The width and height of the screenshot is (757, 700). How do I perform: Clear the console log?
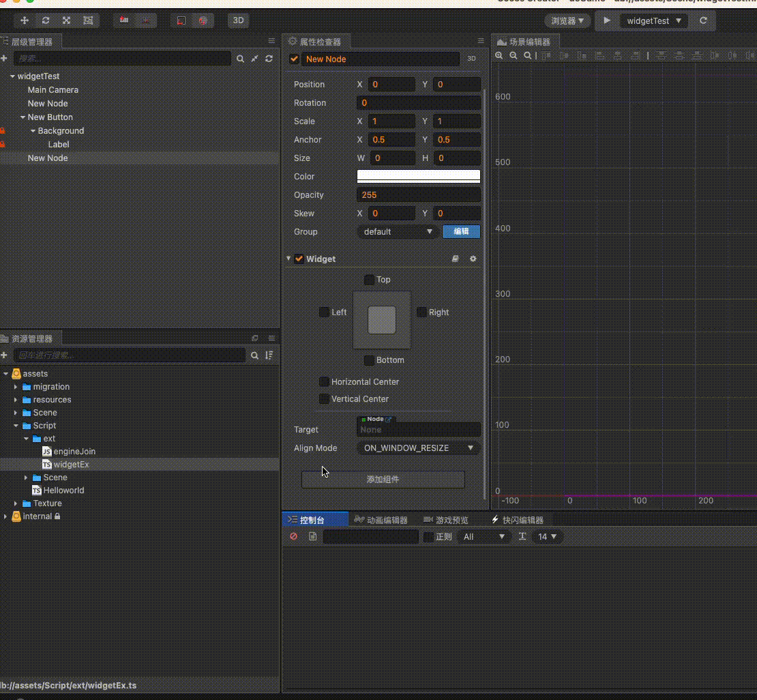point(293,536)
